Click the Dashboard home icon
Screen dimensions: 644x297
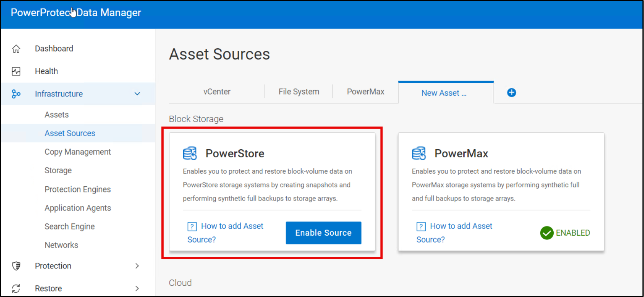click(x=16, y=49)
